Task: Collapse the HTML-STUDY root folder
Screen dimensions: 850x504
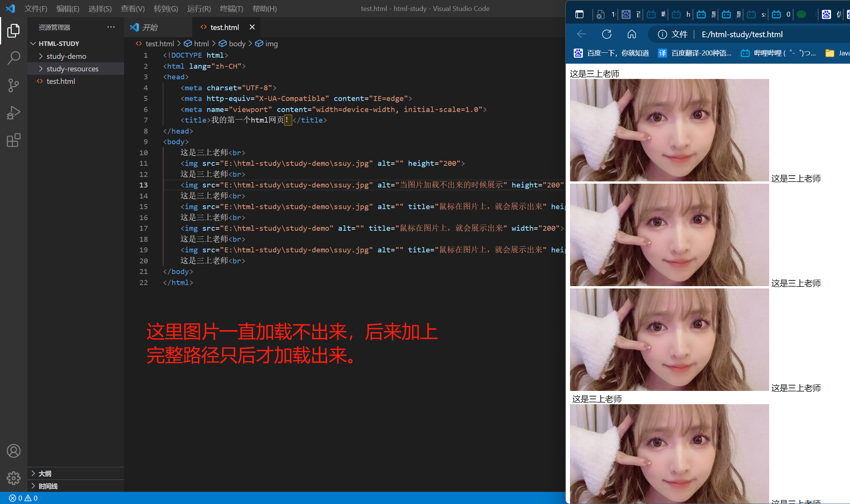Action: click(x=58, y=44)
